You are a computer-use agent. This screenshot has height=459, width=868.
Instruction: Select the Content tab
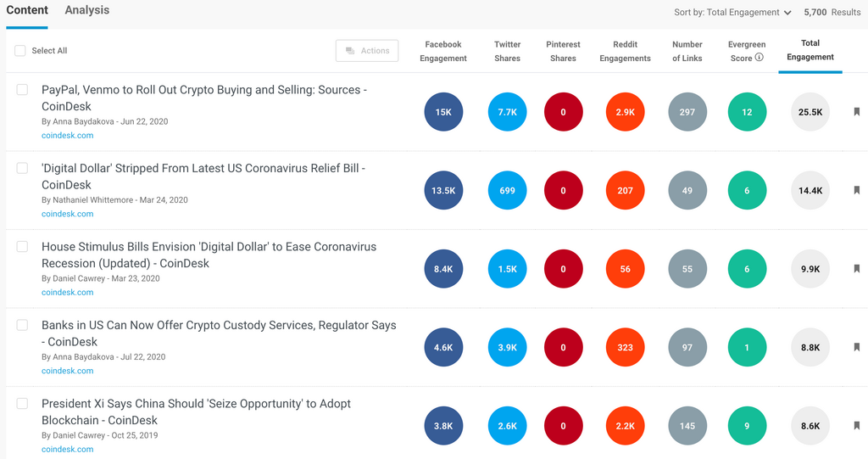(x=27, y=11)
